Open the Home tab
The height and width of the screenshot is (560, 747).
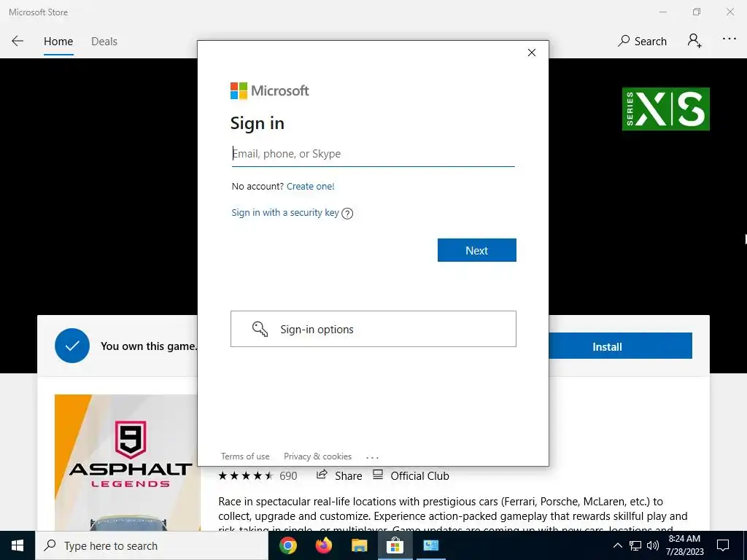pos(58,42)
